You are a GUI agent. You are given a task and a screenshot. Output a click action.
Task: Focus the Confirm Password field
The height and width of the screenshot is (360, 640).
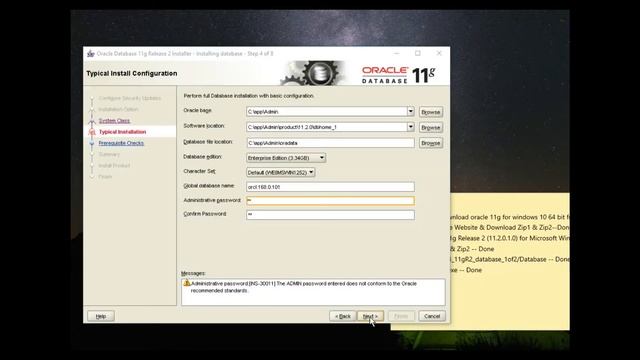(330, 214)
